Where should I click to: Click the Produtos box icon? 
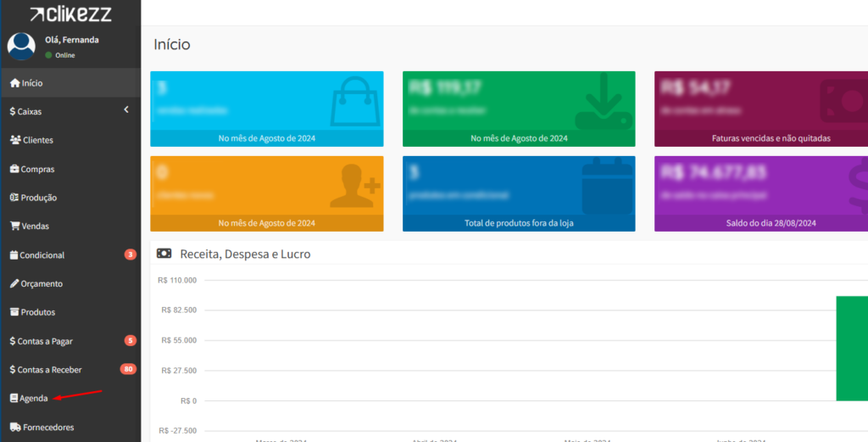point(14,312)
